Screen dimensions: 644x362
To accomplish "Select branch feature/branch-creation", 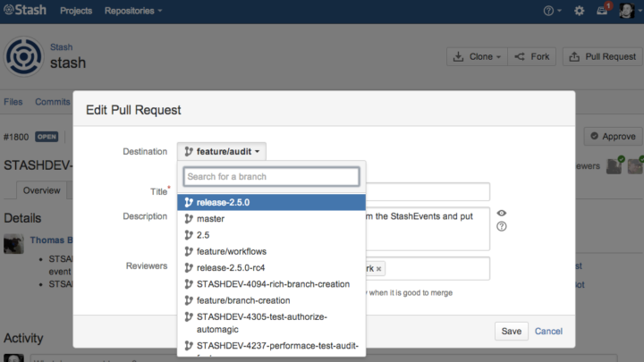I will click(x=272, y=301).
